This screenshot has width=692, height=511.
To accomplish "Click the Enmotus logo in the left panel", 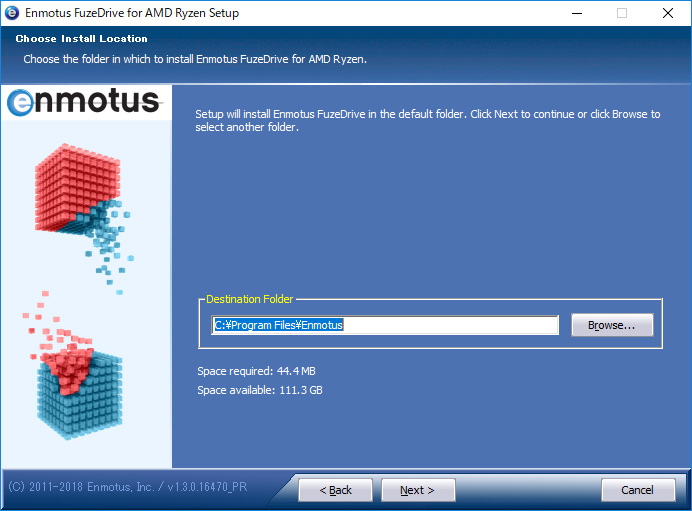I will (83, 101).
